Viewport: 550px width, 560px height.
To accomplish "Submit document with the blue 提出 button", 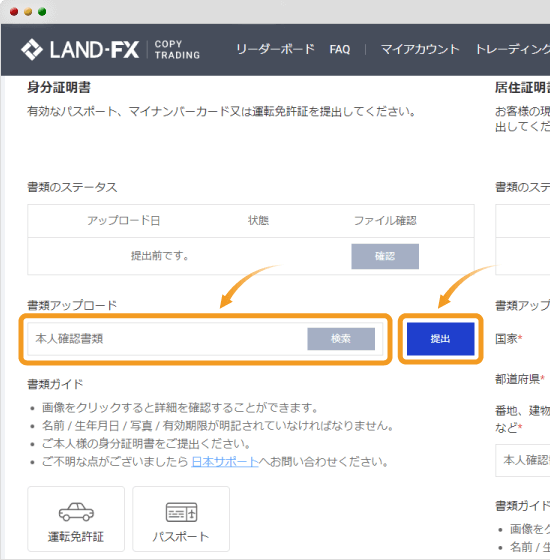I will (440, 339).
